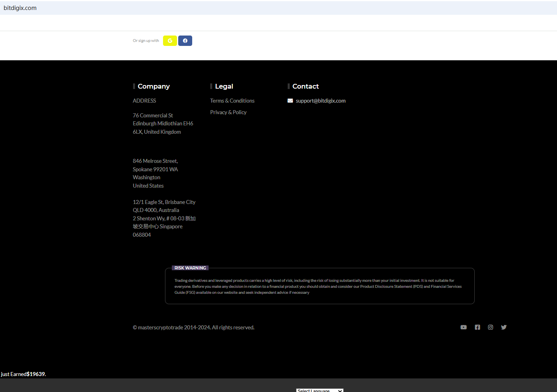This screenshot has width=557, height=392.
Task: Sign up with the blue Facebook button
Action: click(x=185, y=41)
